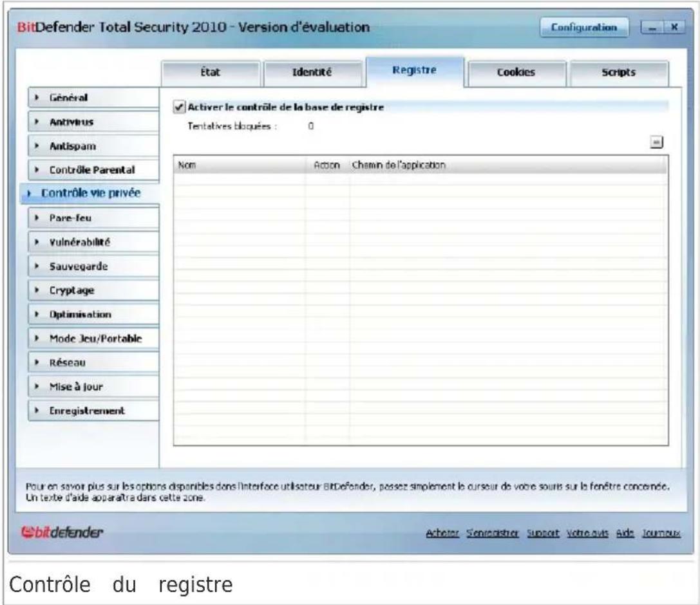Switch to the État tab
The height and width of the screenshot is (605, 700).
coord(211,73)
